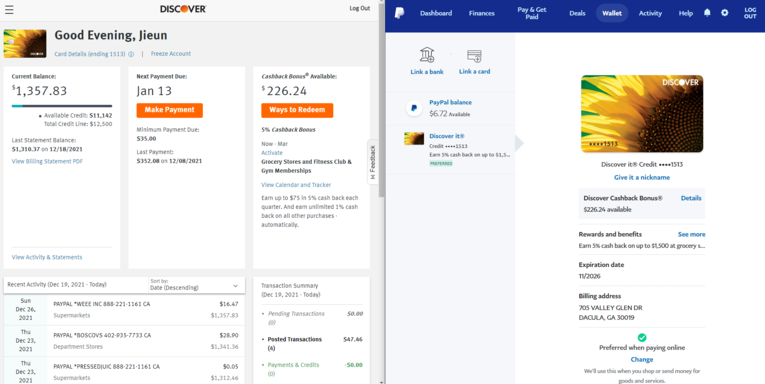Open the Sort by Date dropdown
Image resolution: width=765 pixels, height=384 pixels.
click(x=196, y=285)
